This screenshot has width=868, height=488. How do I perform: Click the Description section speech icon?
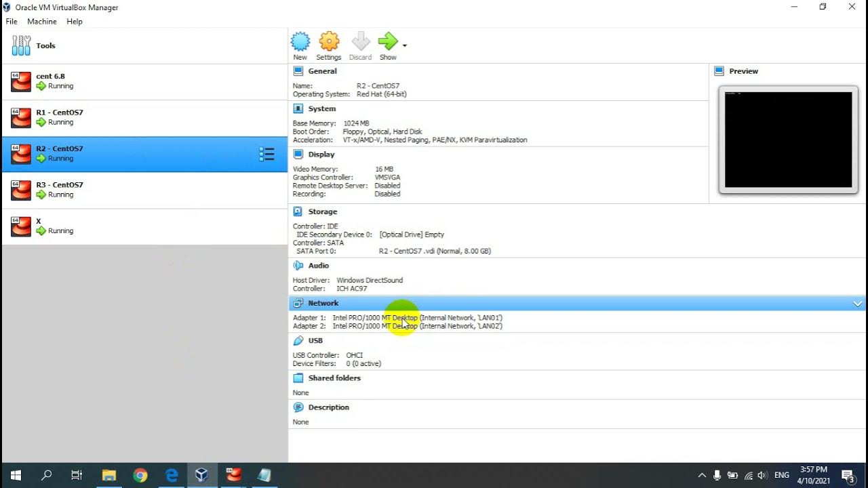[298, 407]
